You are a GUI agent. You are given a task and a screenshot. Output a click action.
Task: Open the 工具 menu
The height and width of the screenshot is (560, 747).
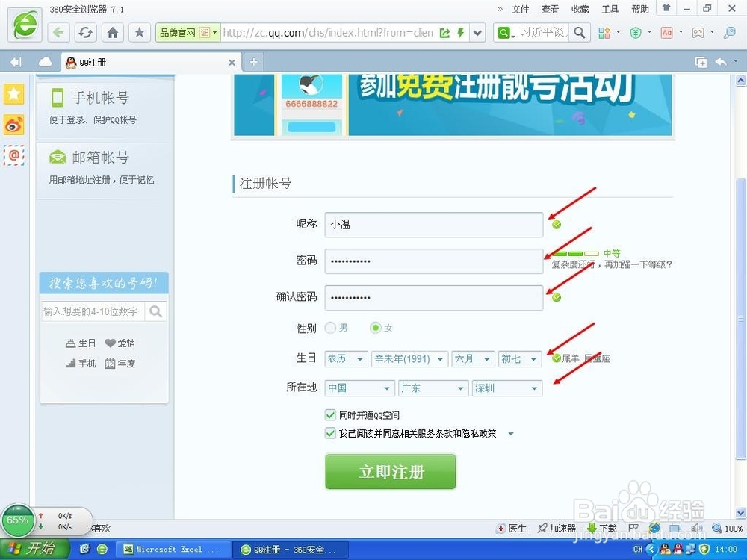(610, 9)
